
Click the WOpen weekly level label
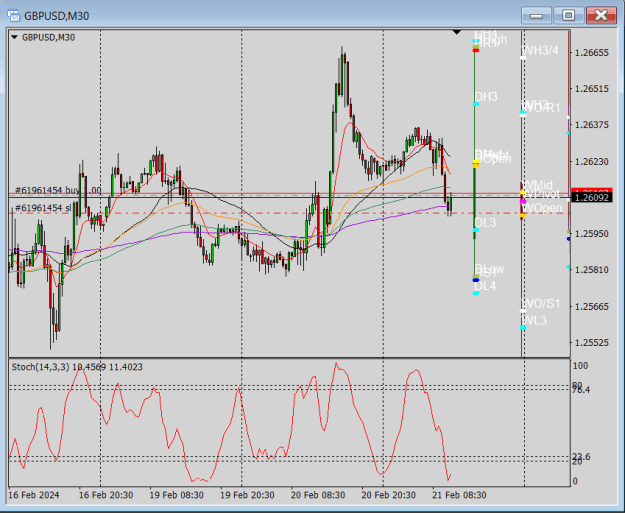(542, 208)
